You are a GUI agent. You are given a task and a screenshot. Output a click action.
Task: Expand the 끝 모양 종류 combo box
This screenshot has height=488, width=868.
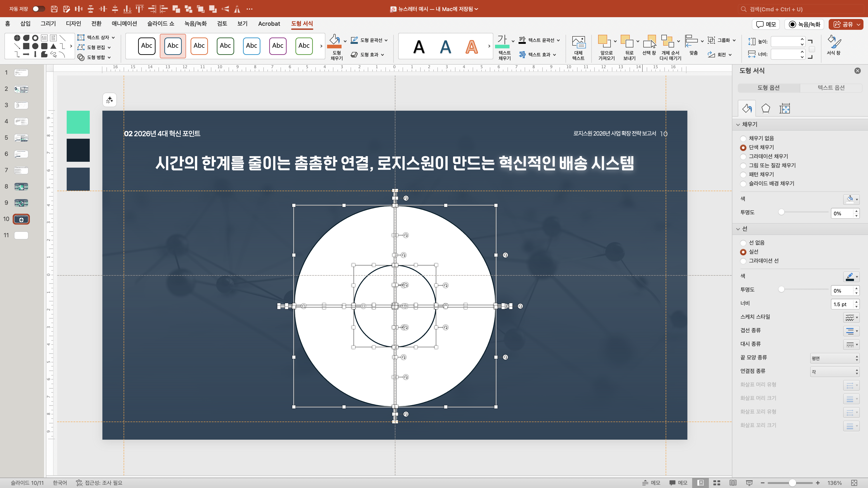pos(834,358)
